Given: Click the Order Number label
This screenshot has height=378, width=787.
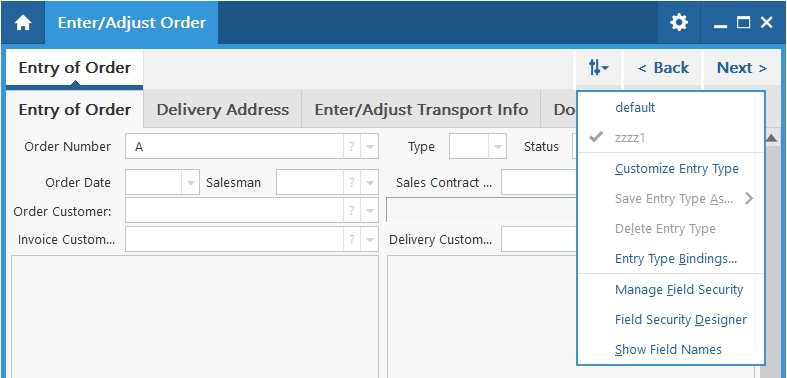Looking at the screenshot, I should pyautogui.click(x=68, y=147).
